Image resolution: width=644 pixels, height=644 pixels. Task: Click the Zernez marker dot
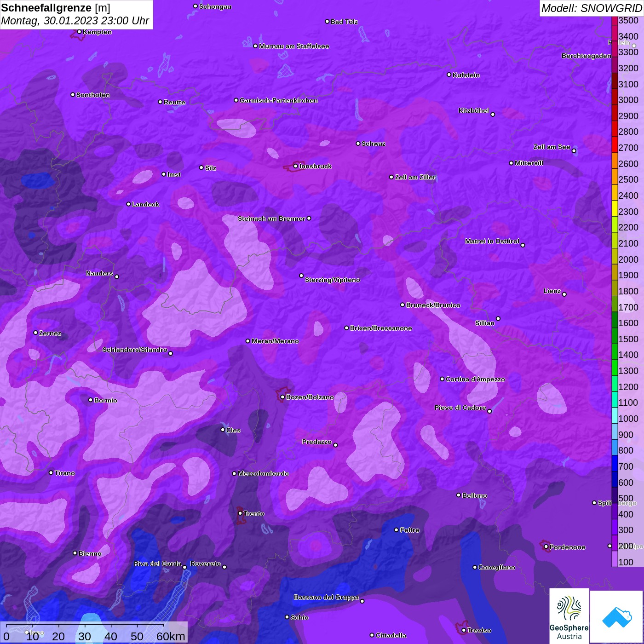35,333
